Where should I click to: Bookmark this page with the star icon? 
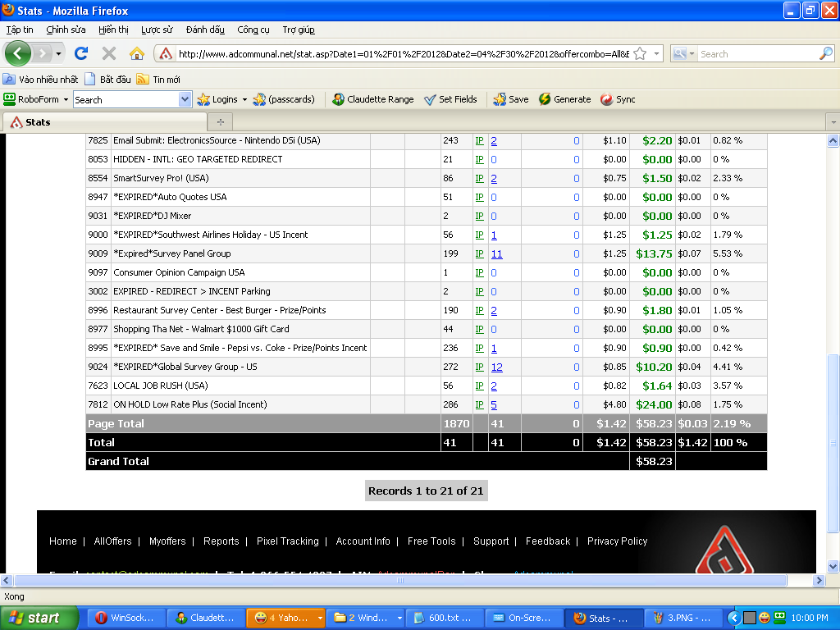pos(640,53)
